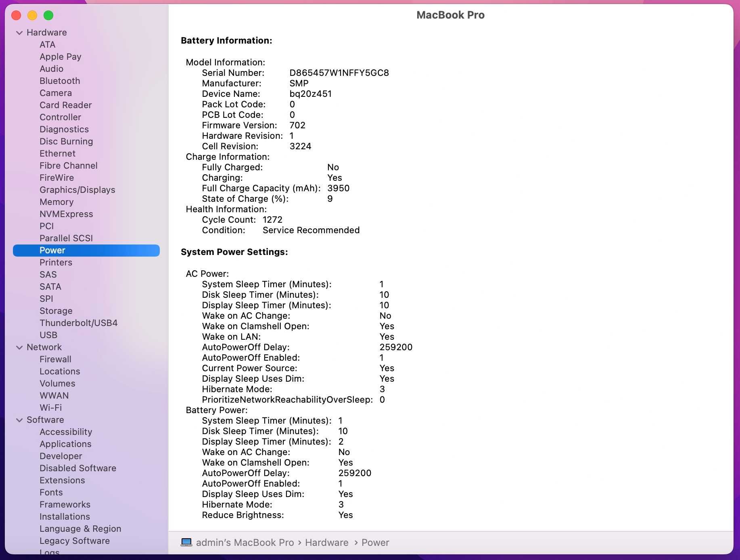Select Thunderbolt/USB4 in the sidebar
This screenshot has height=560, width=740.
coord(79,323)
